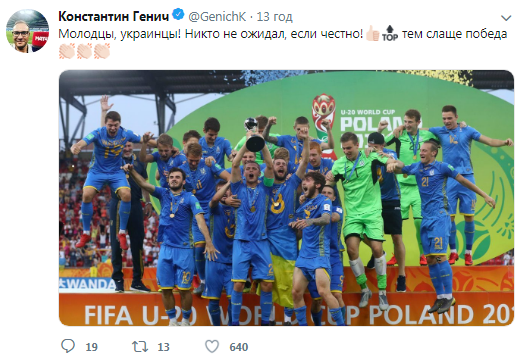The image size is (519, 360).
Task: Click the first clapping hands emoji
Action: pos(67,51)
